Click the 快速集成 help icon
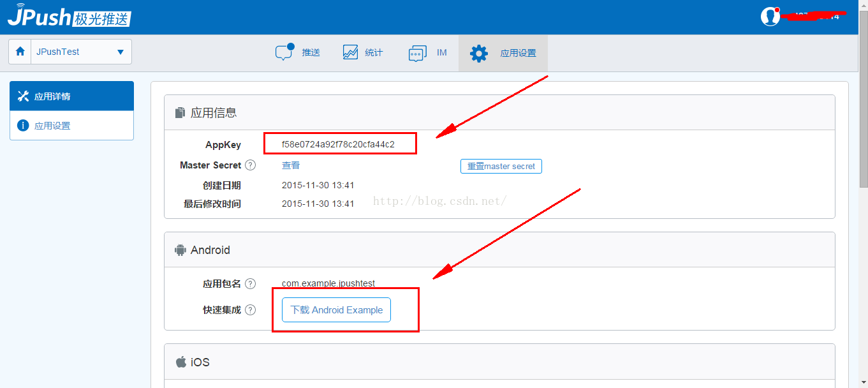 [x=251, y=310]
